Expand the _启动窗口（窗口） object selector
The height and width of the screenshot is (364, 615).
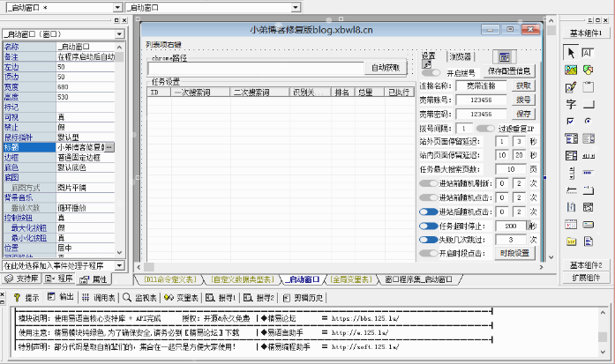[119, 34]
